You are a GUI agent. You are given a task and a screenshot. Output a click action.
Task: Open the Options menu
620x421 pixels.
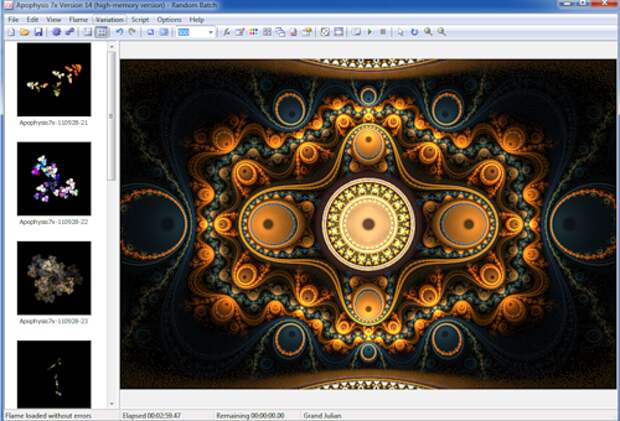(x=169, y=19)
